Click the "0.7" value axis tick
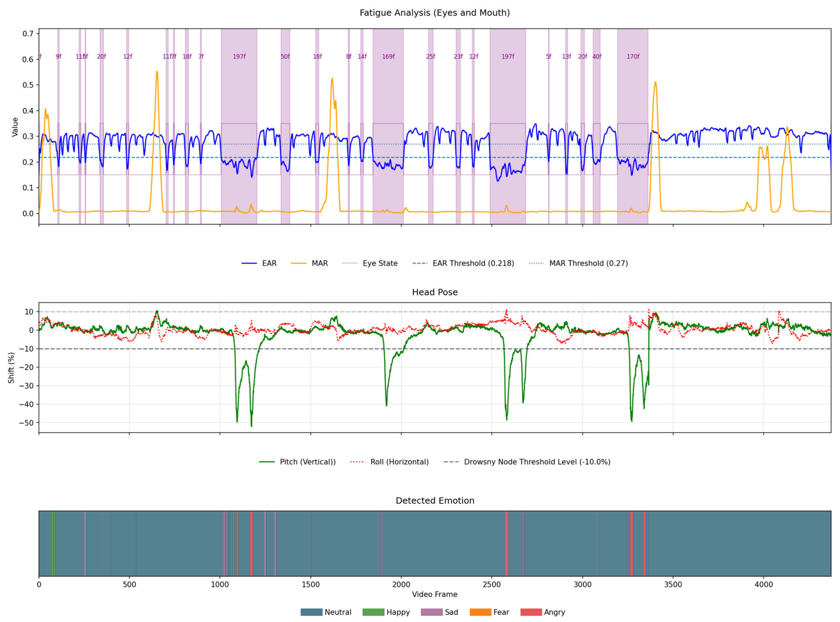 tap(28, 33)
